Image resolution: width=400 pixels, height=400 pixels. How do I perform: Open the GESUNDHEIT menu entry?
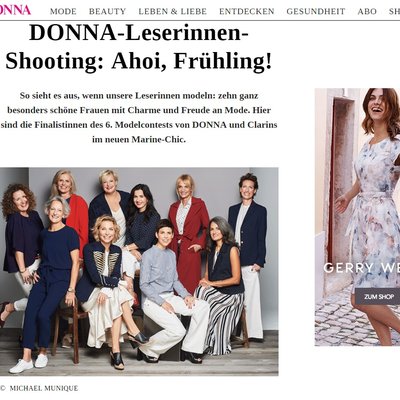click(x=316, y=11)
